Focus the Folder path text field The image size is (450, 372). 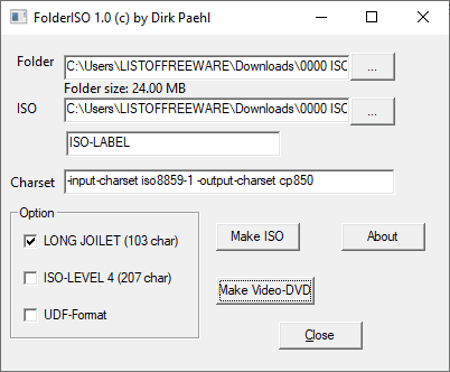[x=207, y=67]
